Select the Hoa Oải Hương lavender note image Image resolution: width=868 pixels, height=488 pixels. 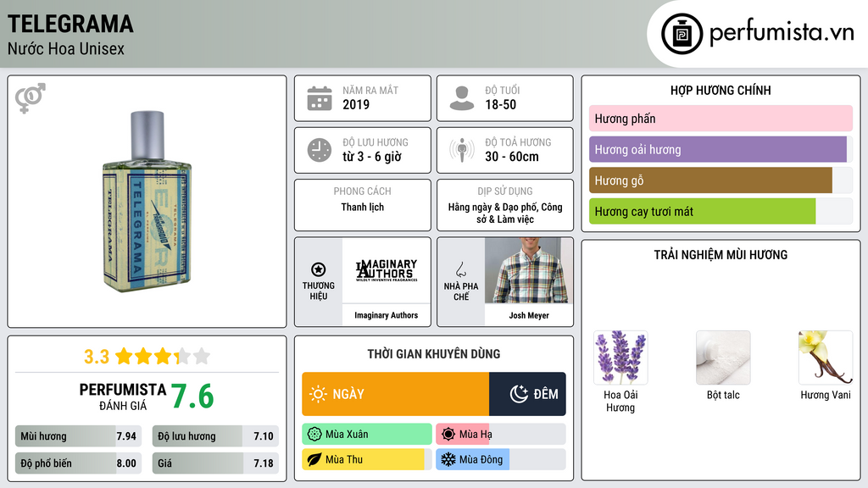pos(620,358)
